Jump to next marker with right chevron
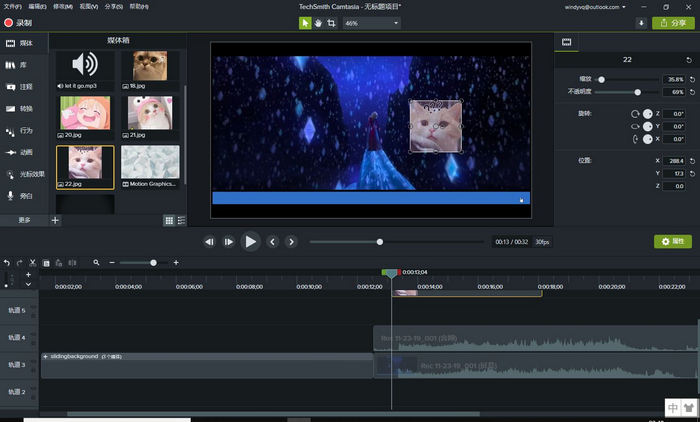The height and width of the screenshot is (422, 700). pyautogui.click(x=291, y=242)
